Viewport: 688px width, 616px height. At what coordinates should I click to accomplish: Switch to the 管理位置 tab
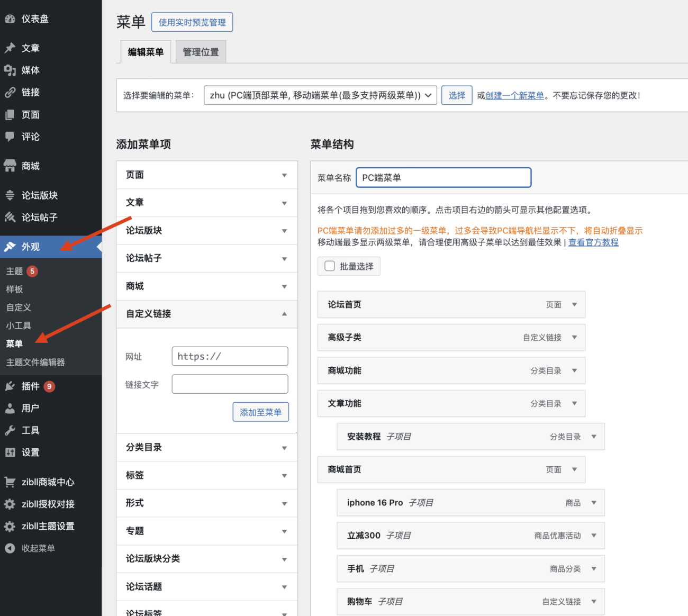201,51
